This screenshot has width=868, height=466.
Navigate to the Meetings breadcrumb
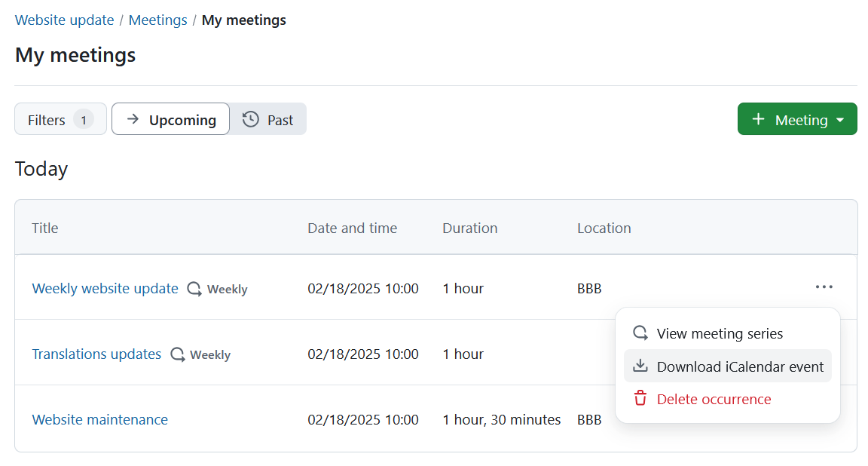coord(157,20)
